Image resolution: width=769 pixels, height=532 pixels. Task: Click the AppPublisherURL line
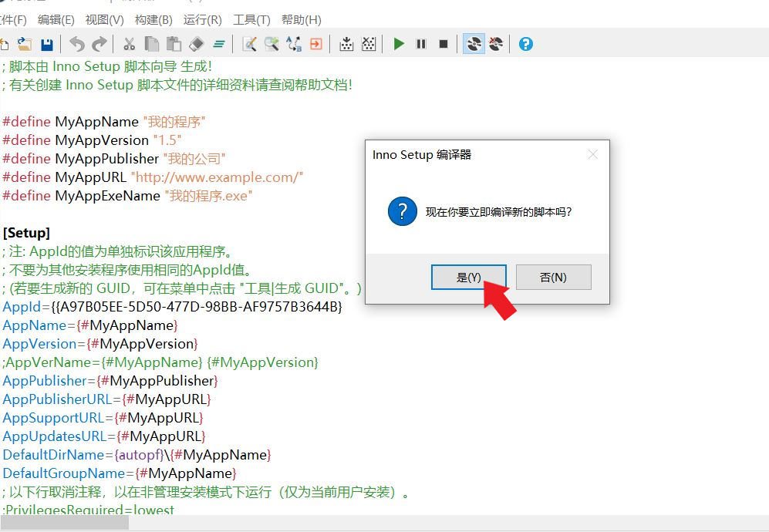pos(107,399)
